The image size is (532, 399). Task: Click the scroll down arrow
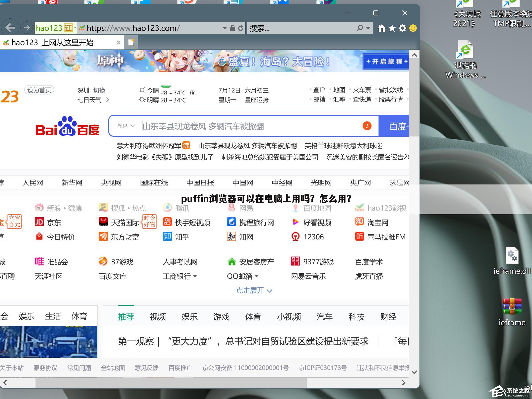pyautogui.click(x=414, y=372)
